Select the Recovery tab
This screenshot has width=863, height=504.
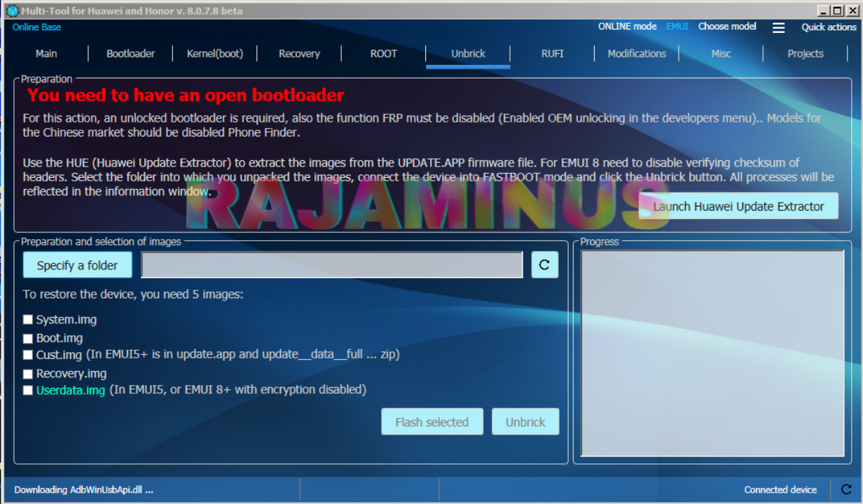pos(299,54)
